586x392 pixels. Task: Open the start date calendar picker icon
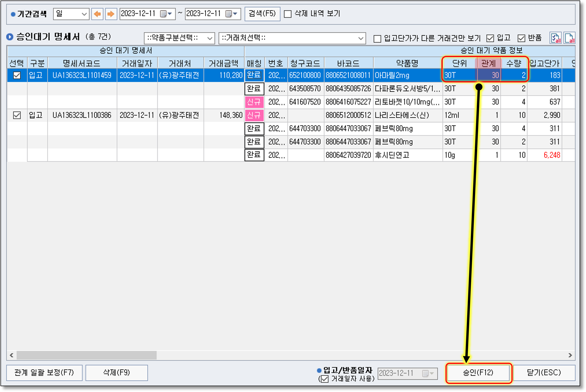[x=163, y=14]
